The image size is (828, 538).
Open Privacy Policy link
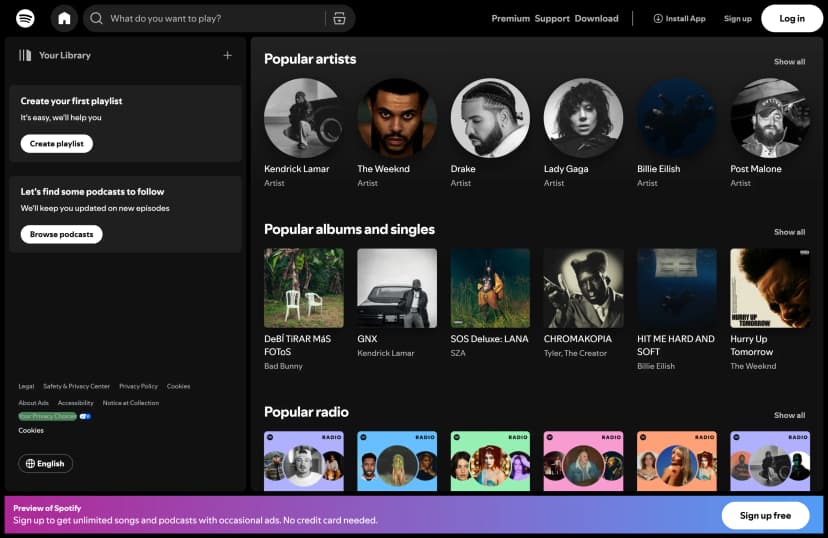[x=138, y=386]
